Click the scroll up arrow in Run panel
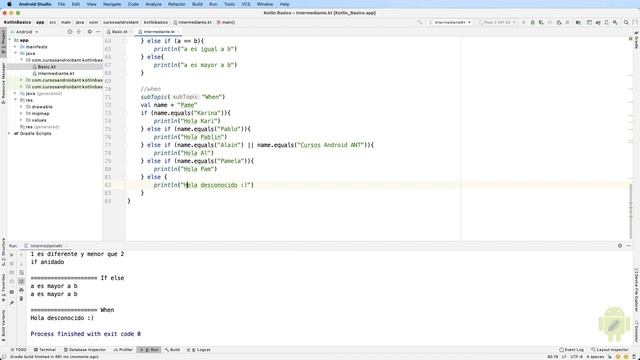 (x=22, y=255)
